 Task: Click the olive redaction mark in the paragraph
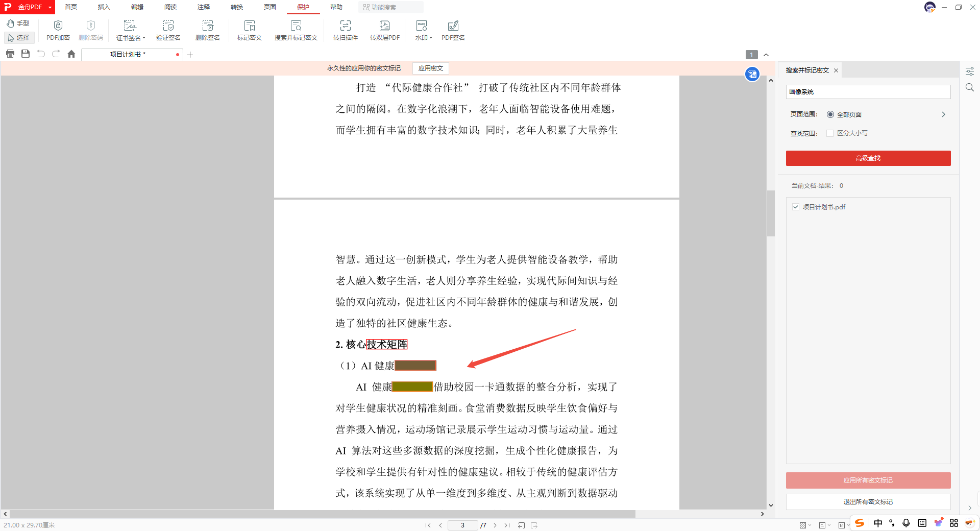coord(412,387)
